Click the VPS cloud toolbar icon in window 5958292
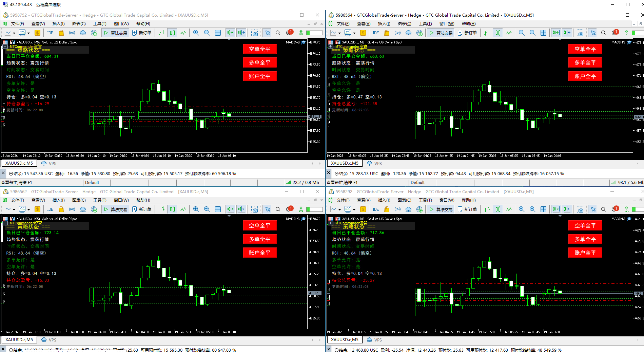Viewport: 644px width, 352px height. tap(408, 209)
